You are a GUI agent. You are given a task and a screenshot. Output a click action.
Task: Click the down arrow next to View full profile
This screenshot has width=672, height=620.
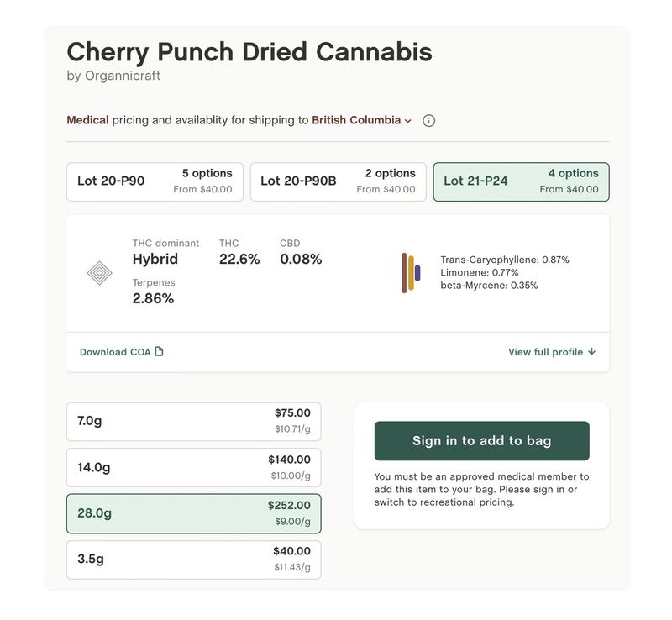[x=592, y=352]
